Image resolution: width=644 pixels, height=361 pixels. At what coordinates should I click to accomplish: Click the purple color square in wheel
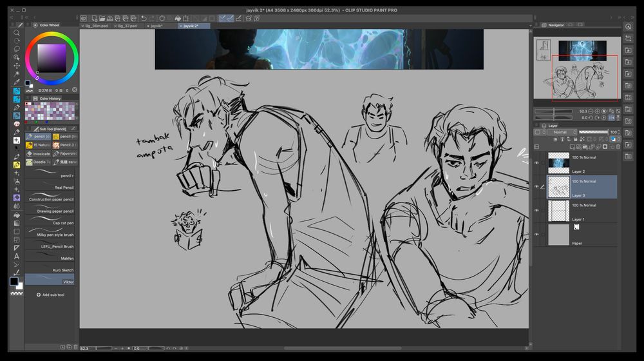pos(52,58)
